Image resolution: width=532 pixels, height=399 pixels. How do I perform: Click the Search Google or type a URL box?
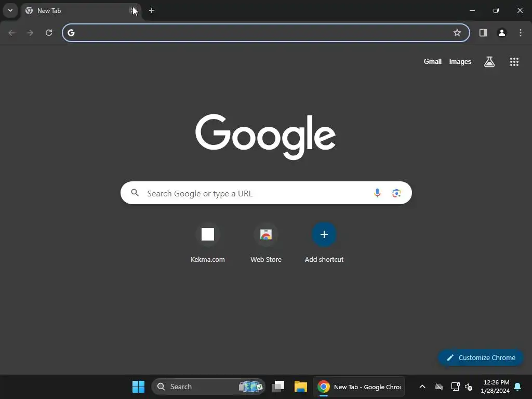[266, 193]
